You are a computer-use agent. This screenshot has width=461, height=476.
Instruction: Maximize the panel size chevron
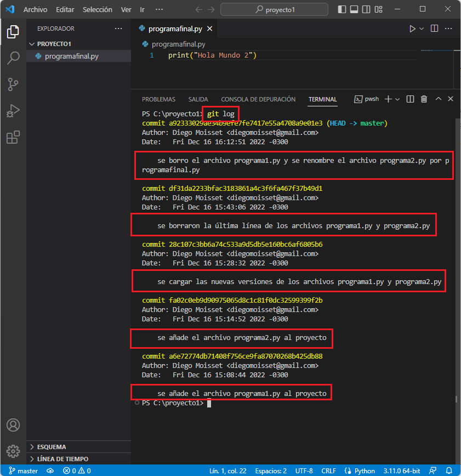click(438, 99)
